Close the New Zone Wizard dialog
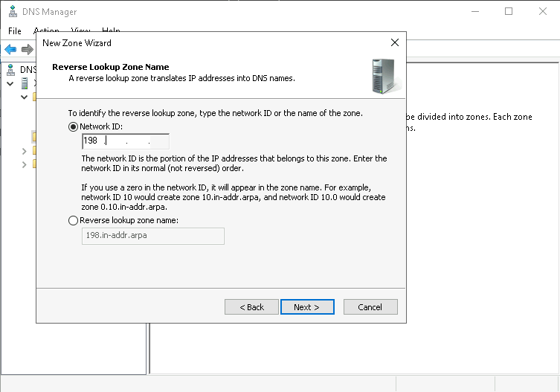 click(394, 43)
